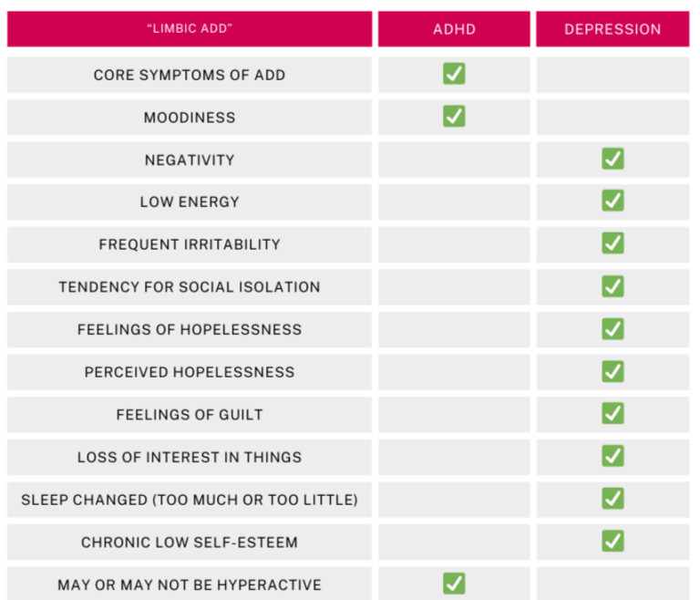Click the Depression checkmark for Frequent Irritability

[612, 243]
